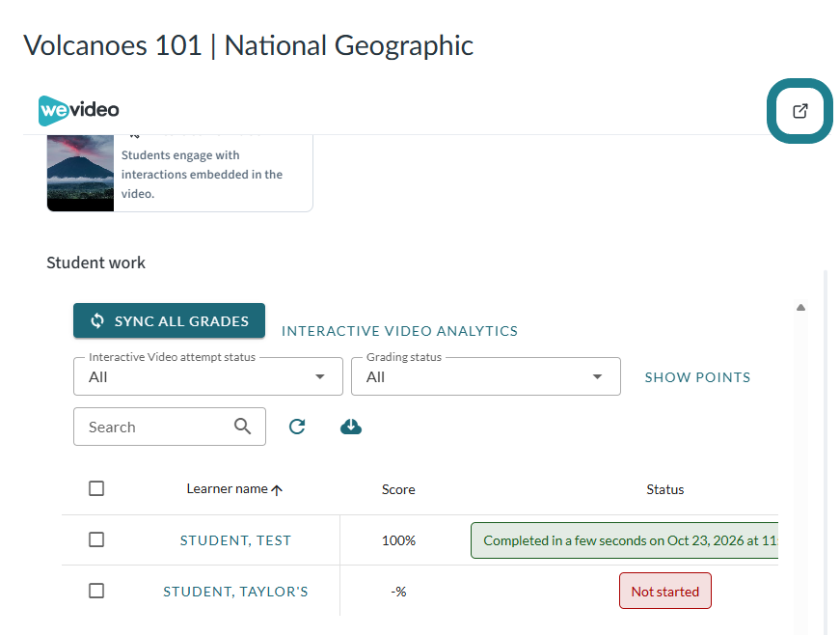Click sync icon on Sync All Grades
This screenshot has height=635, width=840.
click(97, 320)
